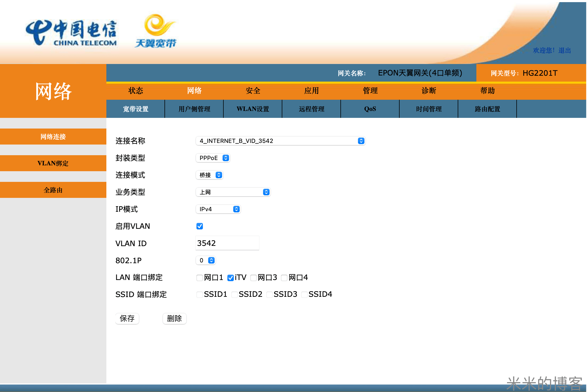
Task: Disable the iTV LAN port binding
Action: tap(231, 278)
